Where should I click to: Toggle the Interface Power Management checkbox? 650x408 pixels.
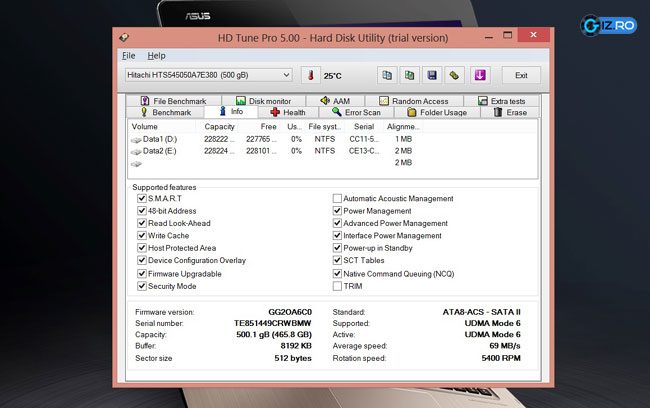pyautogui.click(x=337, y=236)
